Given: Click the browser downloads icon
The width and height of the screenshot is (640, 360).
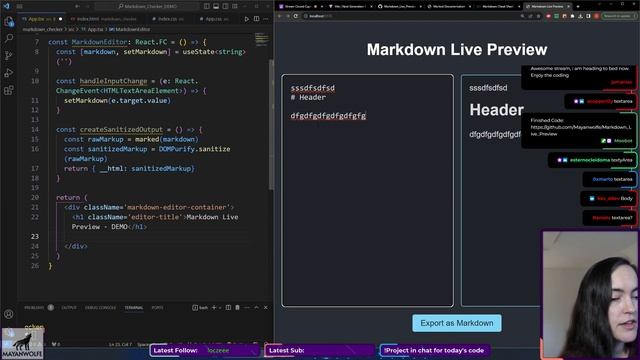Looking at the screenshot, I should (x=580, y=16).
